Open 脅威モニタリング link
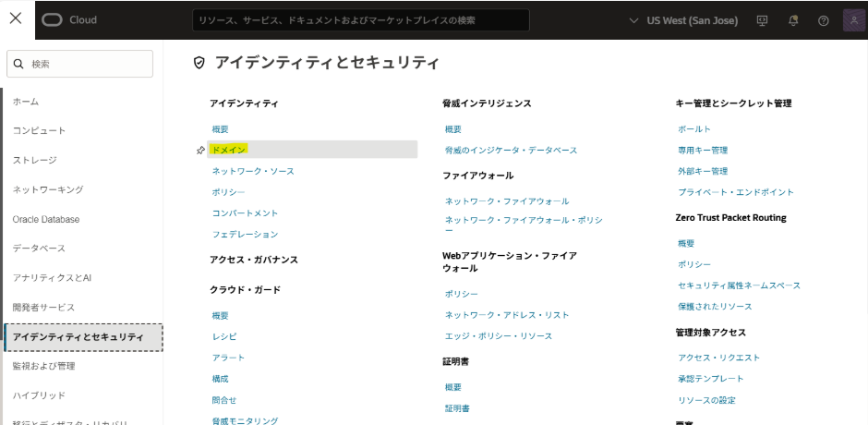Screen dimensions: 868x425 [x=246, y=420]
